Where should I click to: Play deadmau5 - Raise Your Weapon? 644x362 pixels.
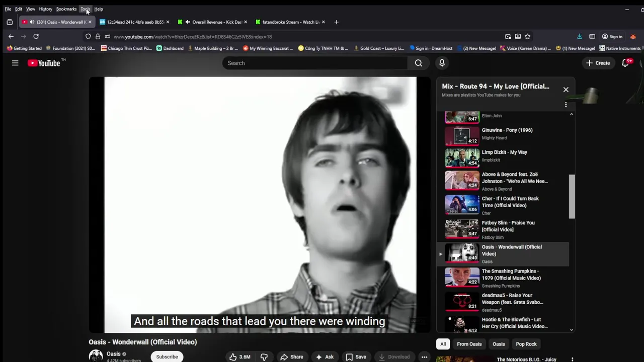point(503,302)
